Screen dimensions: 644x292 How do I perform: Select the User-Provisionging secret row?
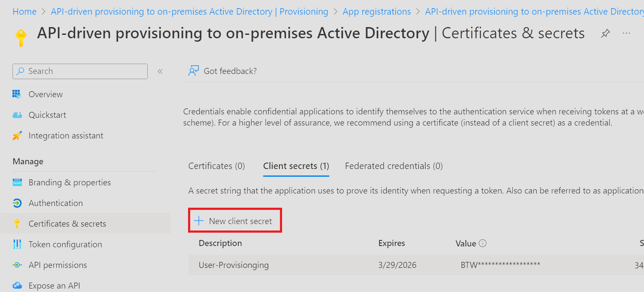(234, 265)
